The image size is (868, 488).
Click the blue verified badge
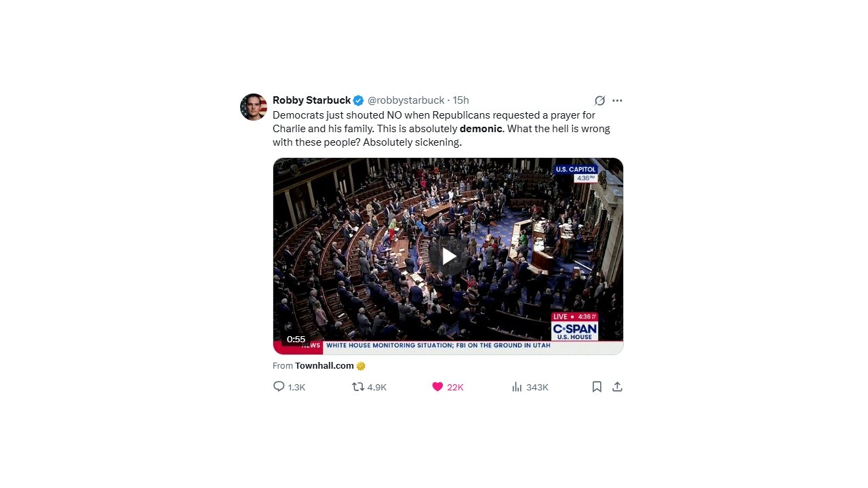[x=359, y=100]
